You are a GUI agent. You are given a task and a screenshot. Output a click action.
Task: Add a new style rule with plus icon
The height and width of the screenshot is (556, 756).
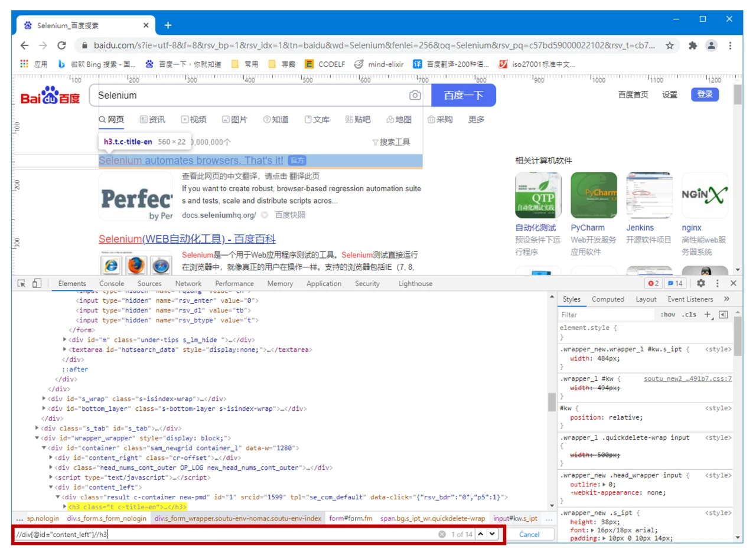tap(708, 315)
